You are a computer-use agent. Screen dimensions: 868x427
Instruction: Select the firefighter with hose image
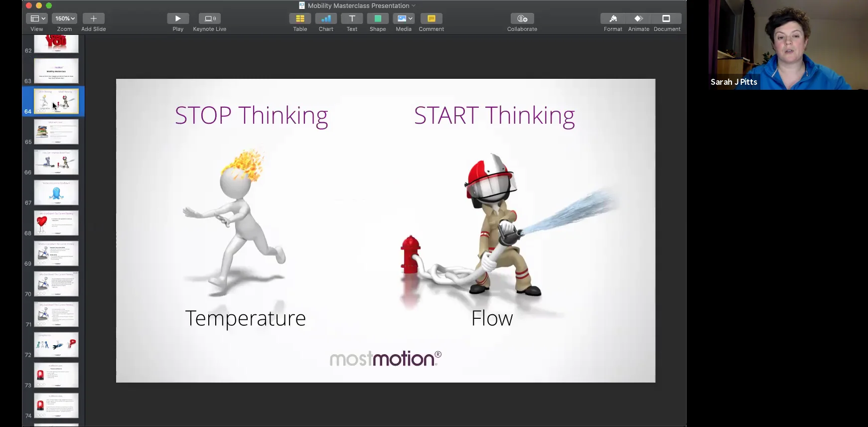[508, 224]
